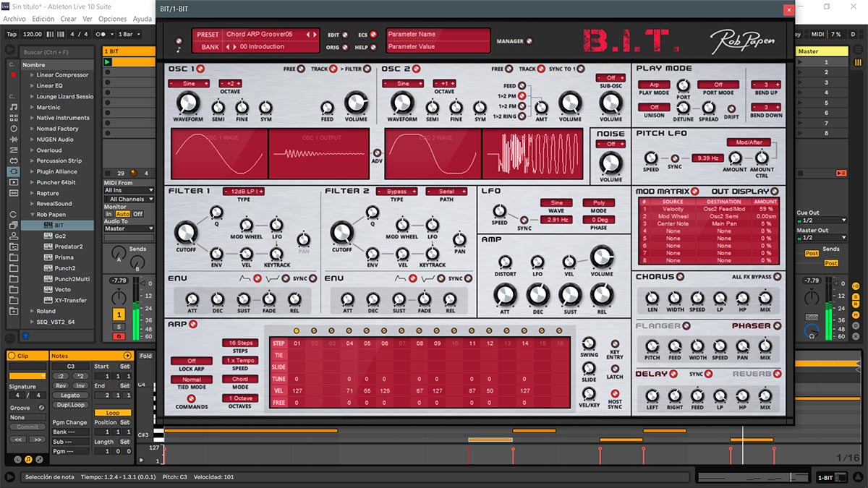
Task: Open the Sounds category icon in Ableton's browser
Action: click(13, 107)
